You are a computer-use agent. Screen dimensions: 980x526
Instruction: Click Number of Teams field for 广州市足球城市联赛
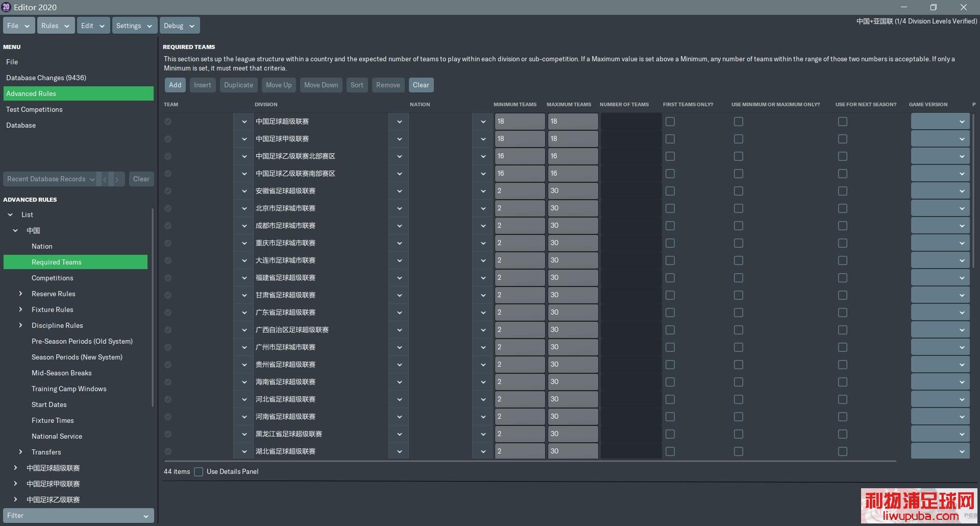(630, 347)
